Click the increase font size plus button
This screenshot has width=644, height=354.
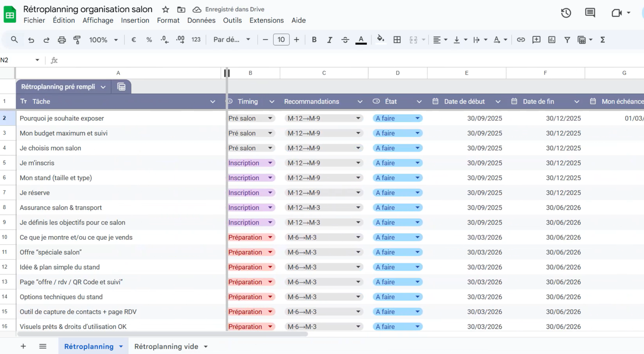pyautogui.click(x=297, y=40)
